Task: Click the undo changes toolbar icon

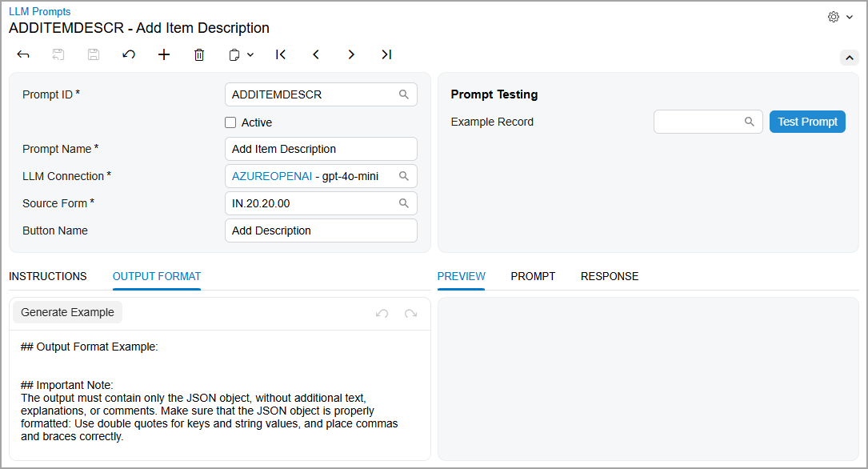Action: click(x=129, y=54)
